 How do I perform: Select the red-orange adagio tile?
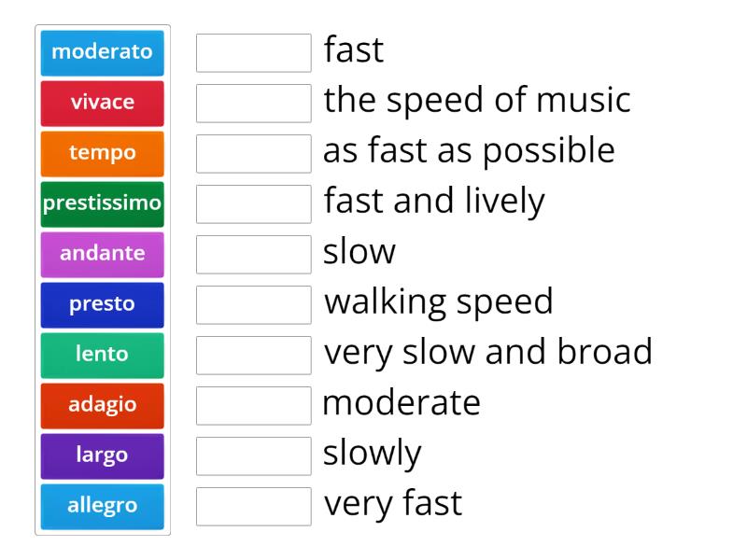pyautogui.click(x=103, y=406)
